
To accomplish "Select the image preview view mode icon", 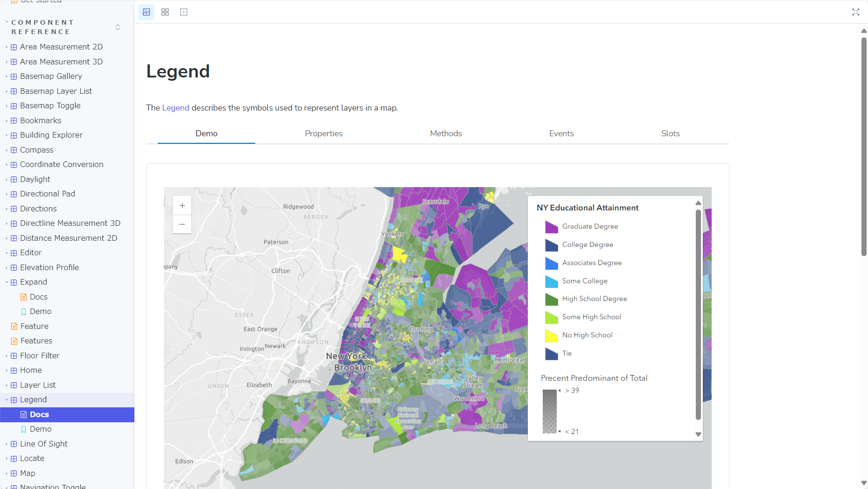I will (146, 12).
